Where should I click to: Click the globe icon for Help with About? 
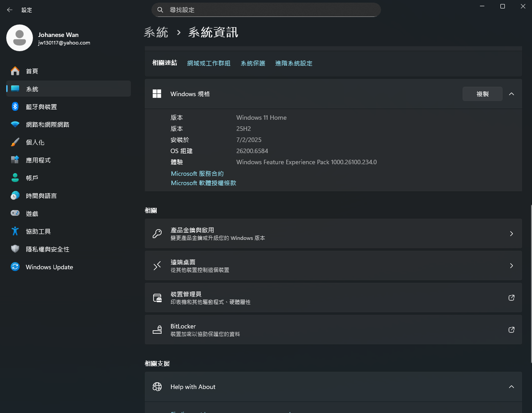click(157, 387)
